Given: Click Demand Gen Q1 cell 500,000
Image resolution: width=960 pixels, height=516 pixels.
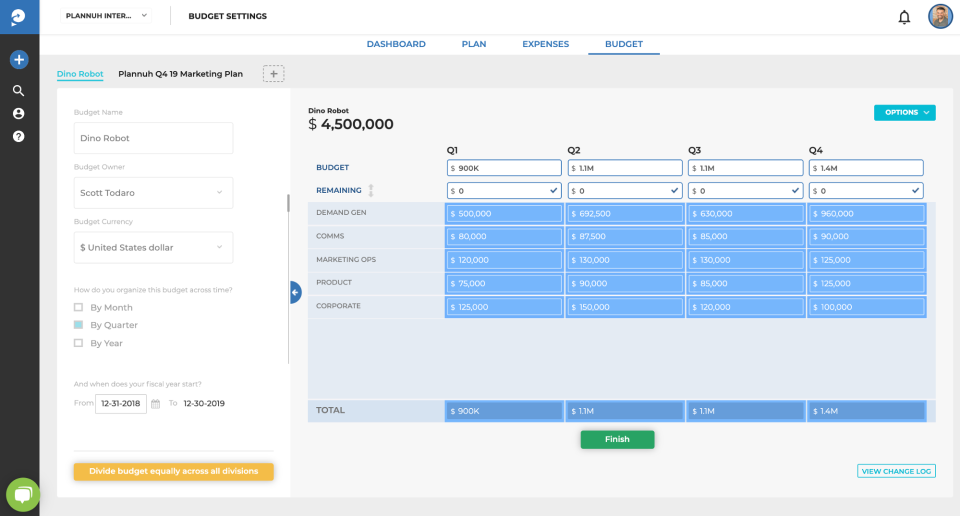Looking at the screenshot, I should pyautogui.click(x=504, y=214).
